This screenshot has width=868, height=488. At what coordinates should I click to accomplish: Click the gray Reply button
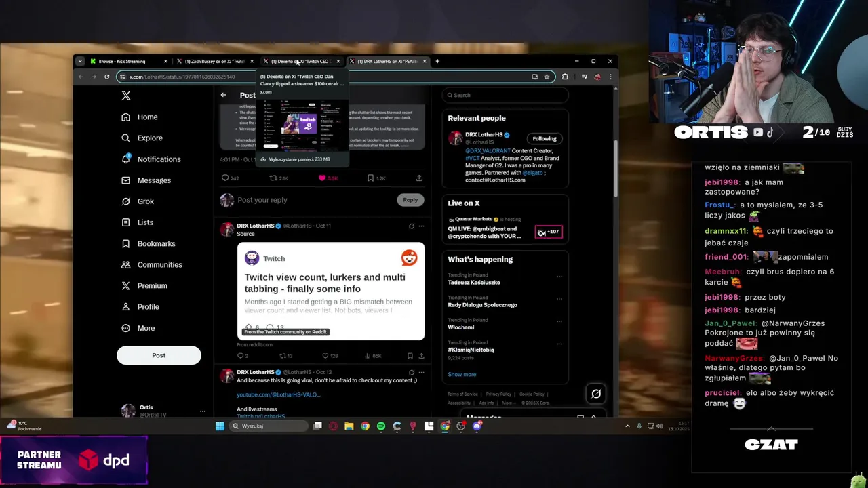[410, 199]
